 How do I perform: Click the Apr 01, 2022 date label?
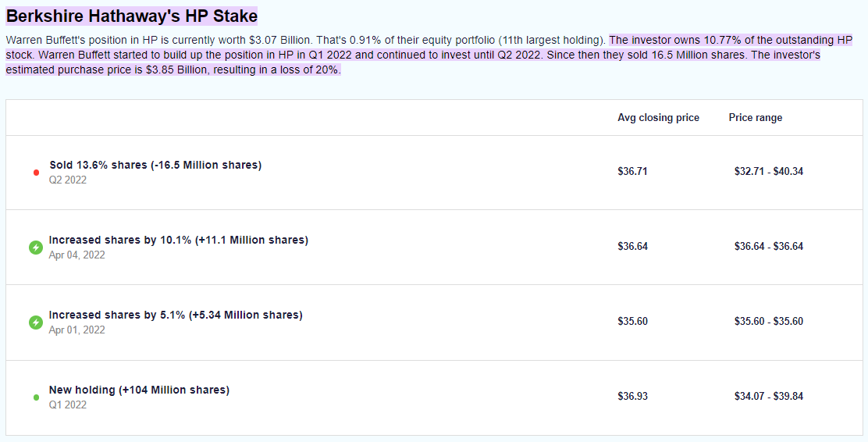coord(76,330)
